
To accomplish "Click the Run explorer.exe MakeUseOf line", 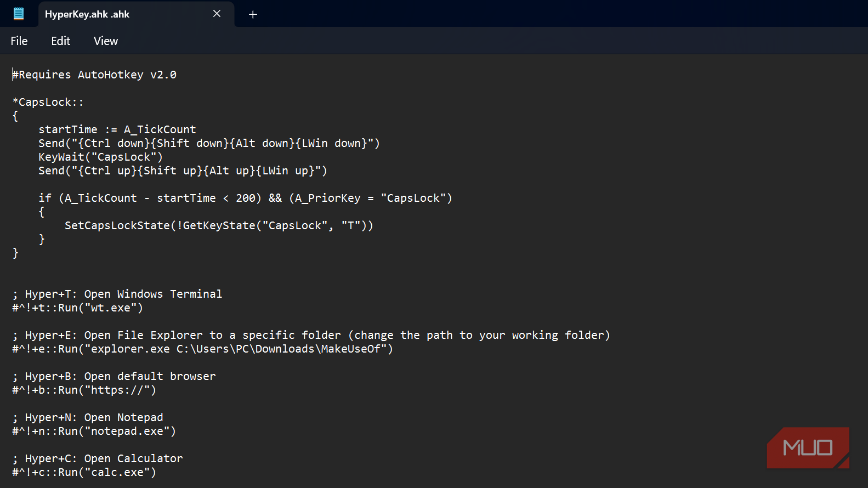I will pyautogui.click(x=202, y=349).
